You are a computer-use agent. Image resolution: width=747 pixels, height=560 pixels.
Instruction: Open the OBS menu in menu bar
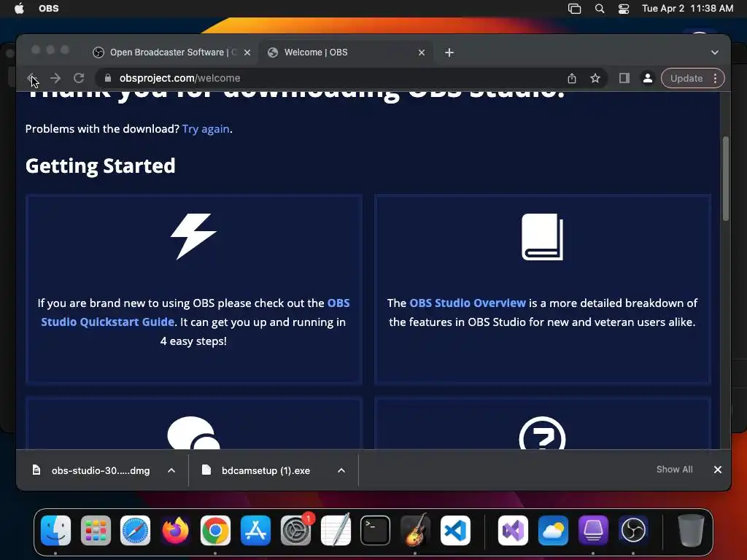(49, 8)
